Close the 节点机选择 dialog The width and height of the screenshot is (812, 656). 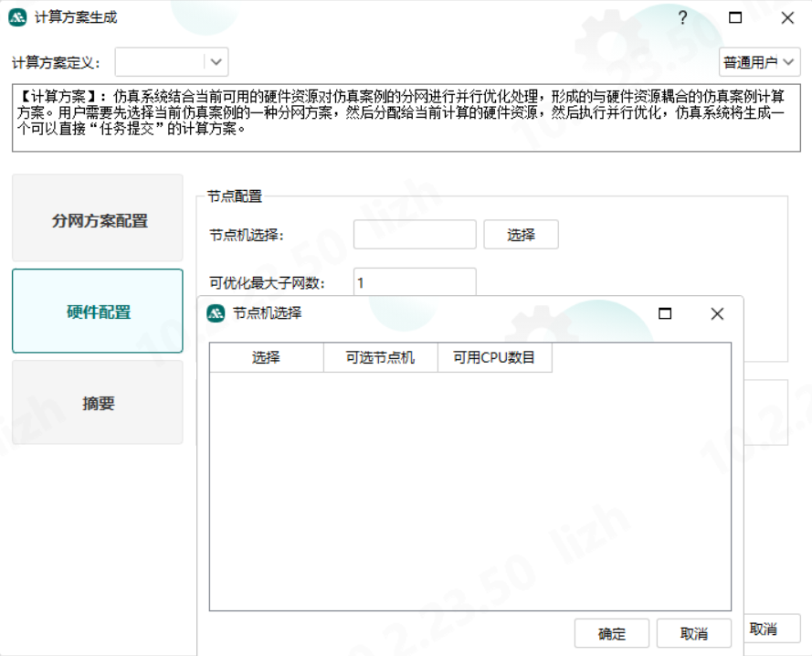[x=717, y=313]
